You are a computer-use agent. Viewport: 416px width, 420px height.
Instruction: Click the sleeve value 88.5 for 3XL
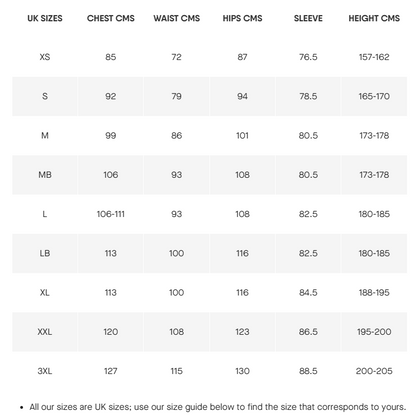(x=308, y=371)
